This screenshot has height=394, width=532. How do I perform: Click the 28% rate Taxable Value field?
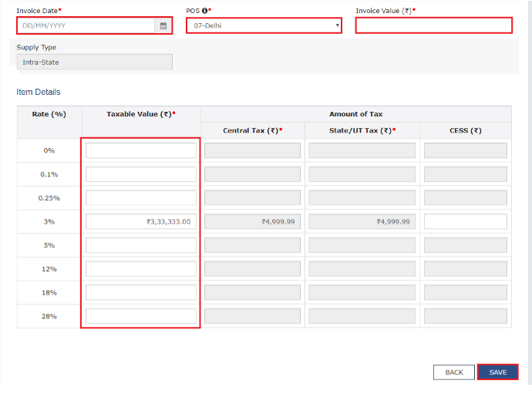pyautogui.click(x=141, y=316)
